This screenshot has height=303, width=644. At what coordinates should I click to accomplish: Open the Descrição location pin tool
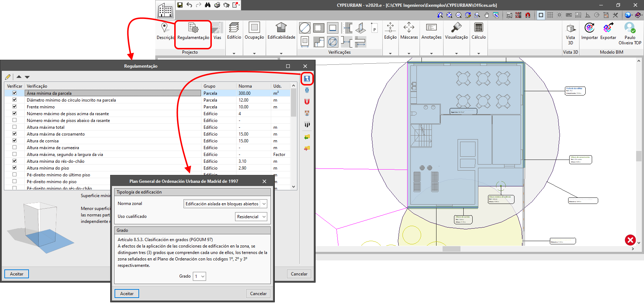tap(165, 31)
